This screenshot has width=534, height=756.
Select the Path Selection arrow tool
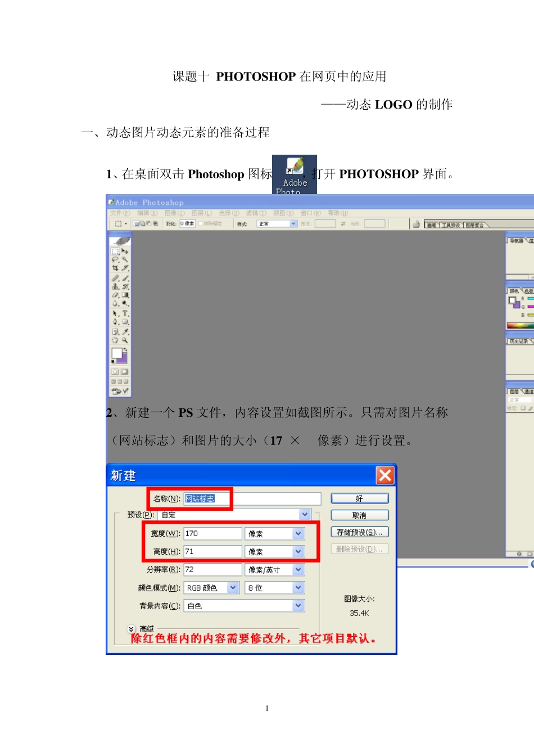(115, 313)
